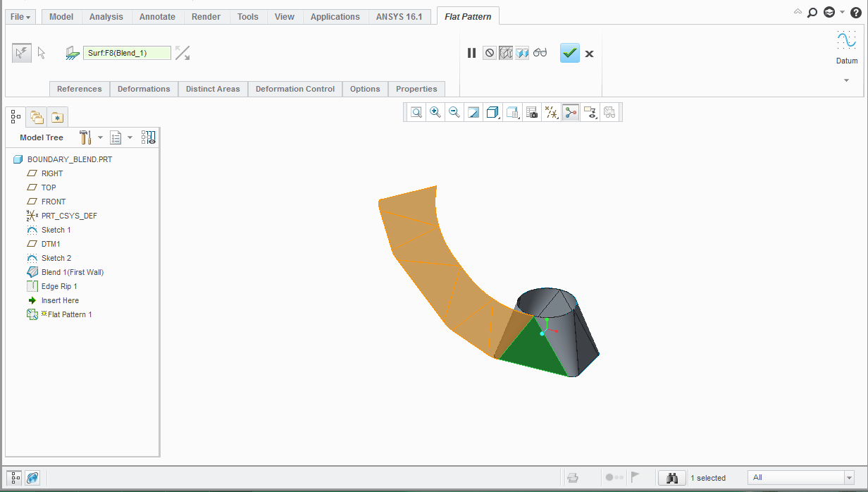
Task: Toggle the attached preview mode icon
Action: tap(522, 53)
